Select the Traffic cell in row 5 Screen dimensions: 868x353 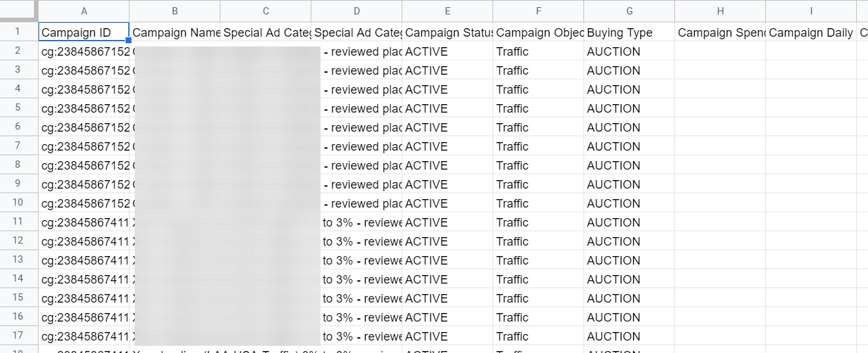538,108
